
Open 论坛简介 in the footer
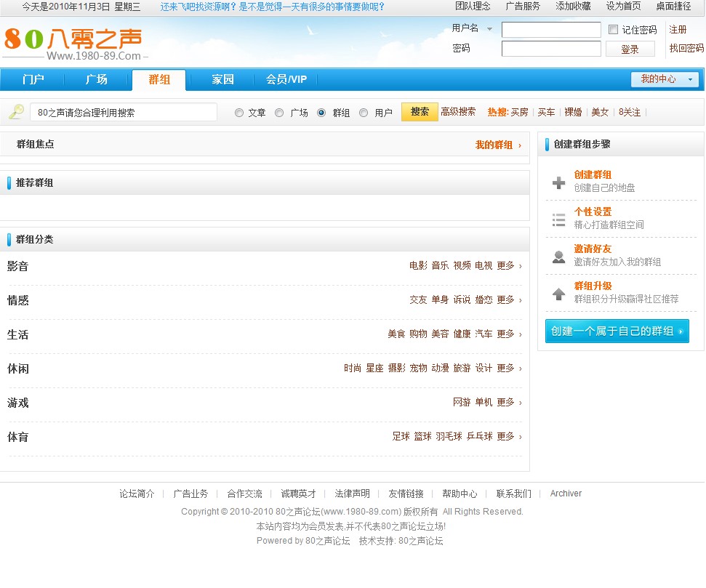point(137,494)
